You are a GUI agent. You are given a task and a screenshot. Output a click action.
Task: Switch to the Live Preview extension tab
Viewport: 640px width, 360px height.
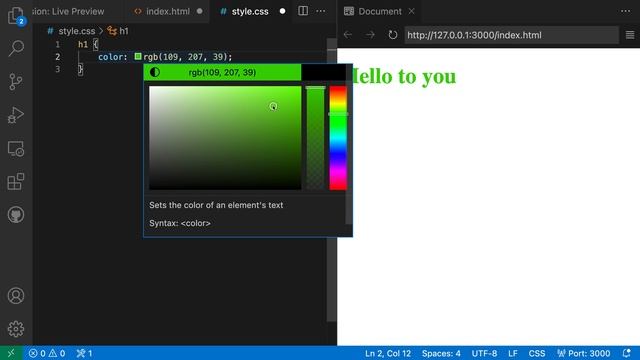(68, 11)
